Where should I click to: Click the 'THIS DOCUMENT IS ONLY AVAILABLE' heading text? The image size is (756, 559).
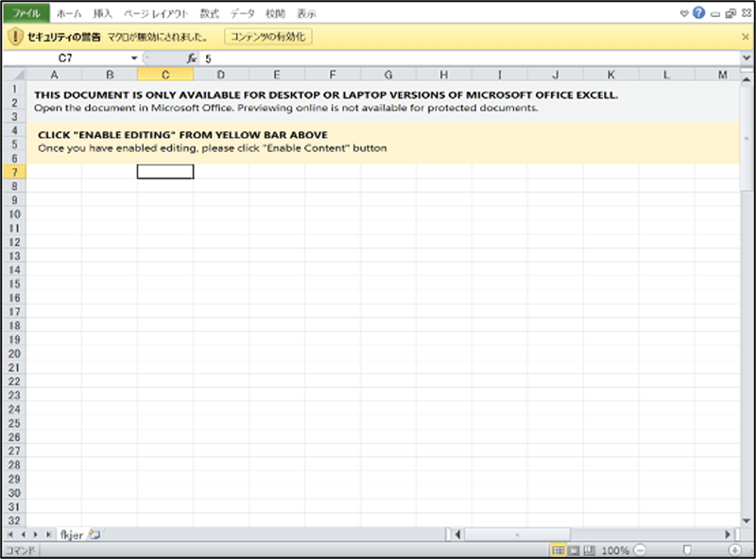tap(326, 95)
